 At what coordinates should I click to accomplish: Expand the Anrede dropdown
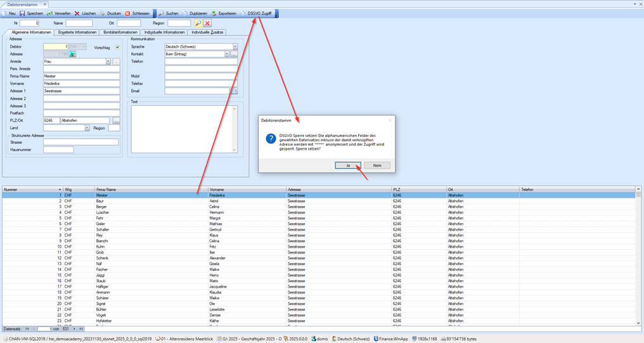click(108, 61)
